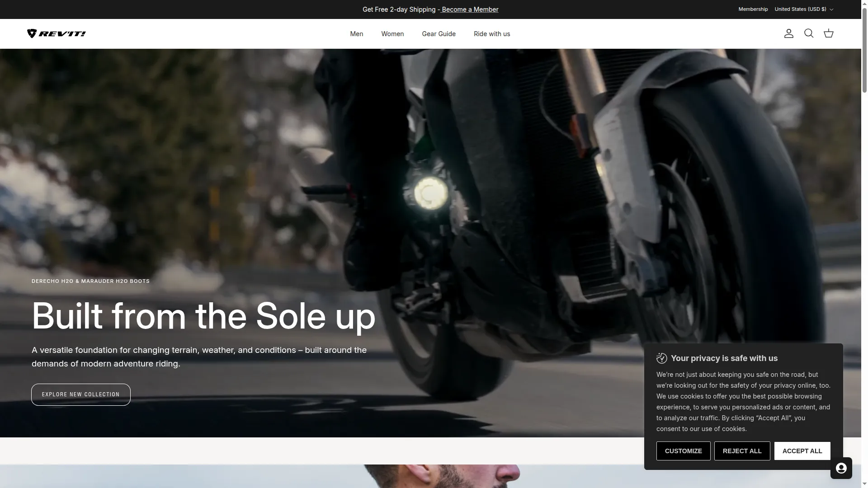Open the Women menu
This screenshot has width=868, height=488.
coord(392,34)
